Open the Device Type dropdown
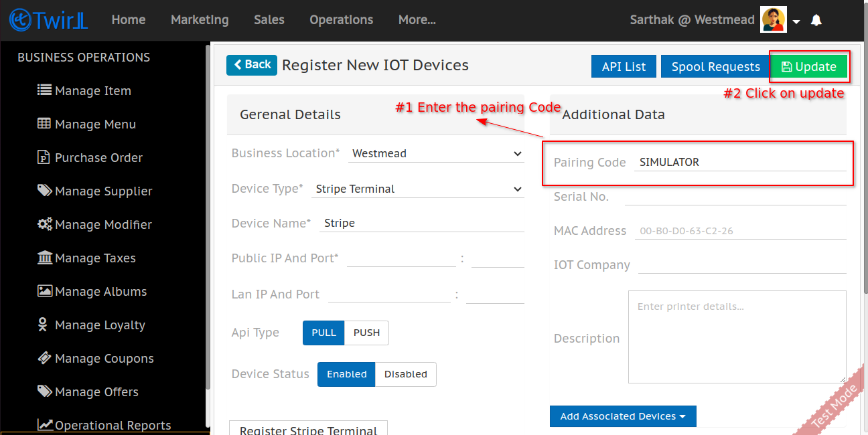Viewport: 868px width, 435px height. coord(418,189)
